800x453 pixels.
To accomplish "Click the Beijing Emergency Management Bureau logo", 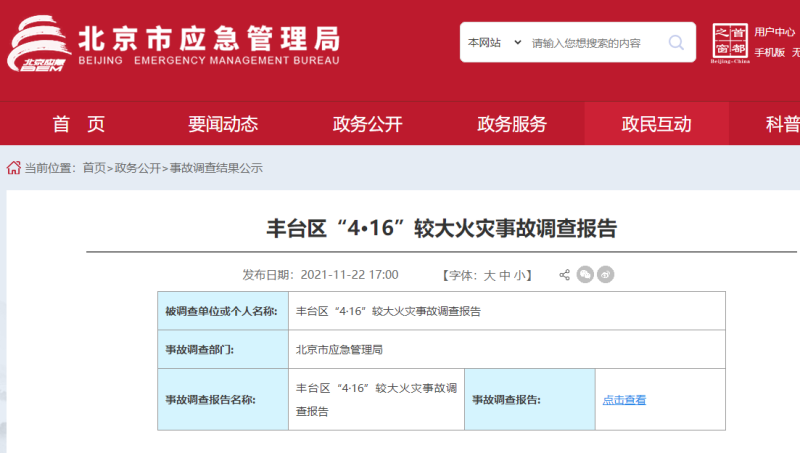I will pyautogui.click(x=175, y=46).
